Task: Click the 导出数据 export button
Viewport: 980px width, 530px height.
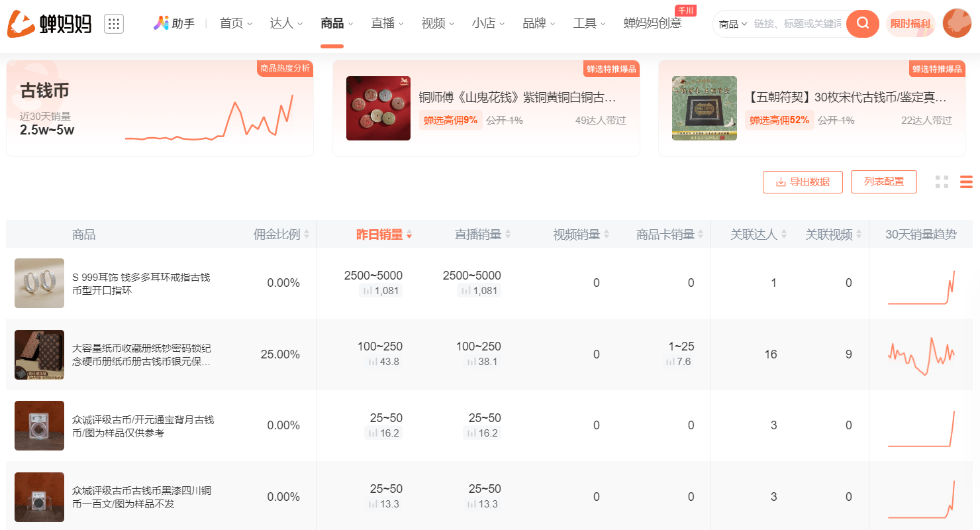Action: click(x=803, y=182)
